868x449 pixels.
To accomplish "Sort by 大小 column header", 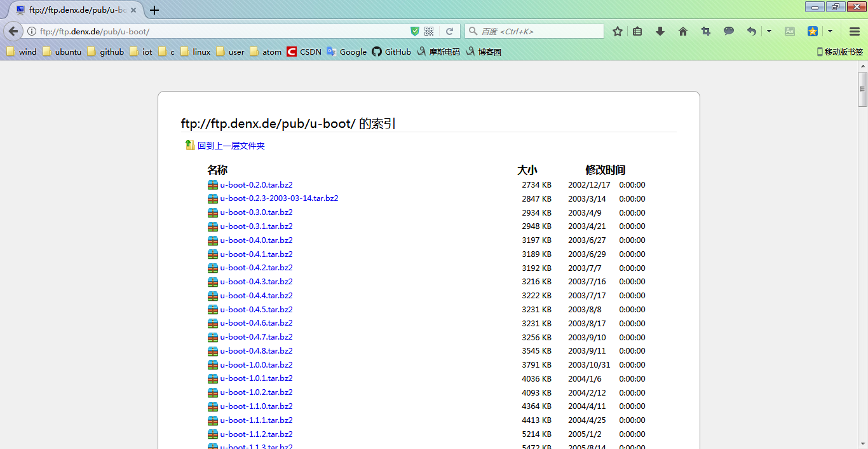I will pyautogui.click(x=527, y=170).
